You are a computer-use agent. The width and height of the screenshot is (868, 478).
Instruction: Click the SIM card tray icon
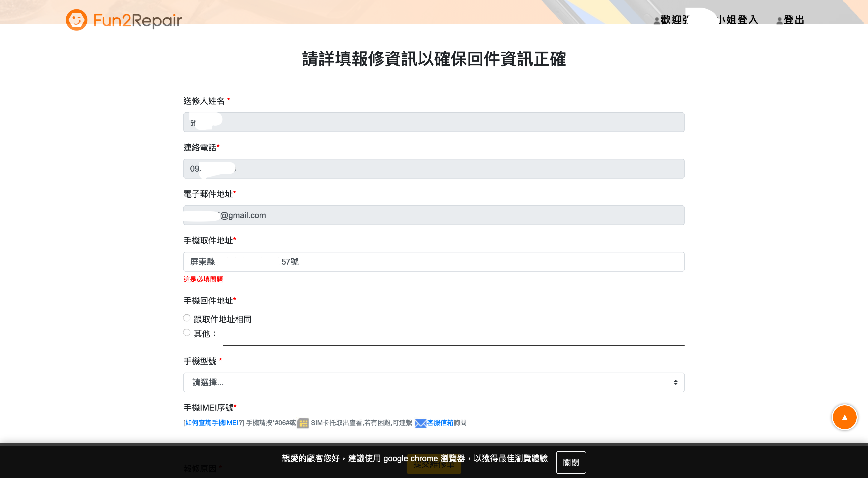pos(303,423)
